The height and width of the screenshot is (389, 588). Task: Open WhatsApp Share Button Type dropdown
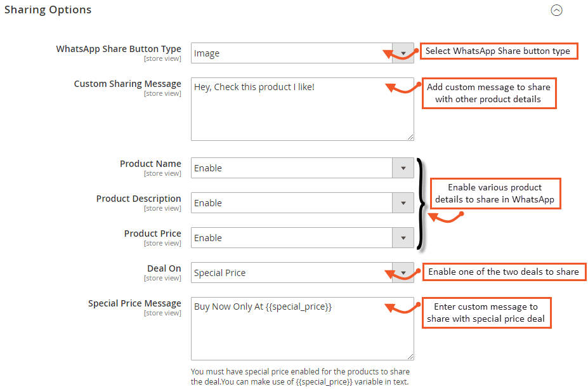(302, 53)
